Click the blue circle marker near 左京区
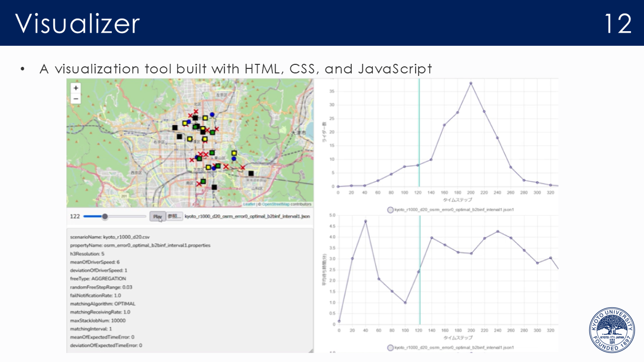 click(212, 115)
